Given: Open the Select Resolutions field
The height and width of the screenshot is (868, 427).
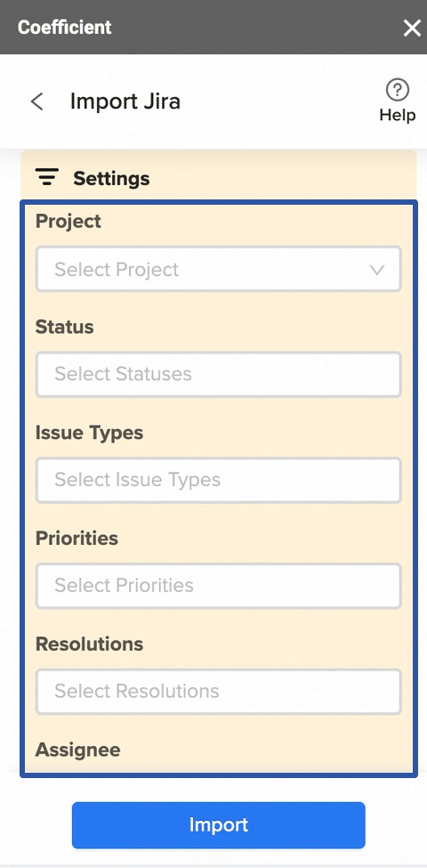Looking at the screenshot, I should tap(219, 692).
